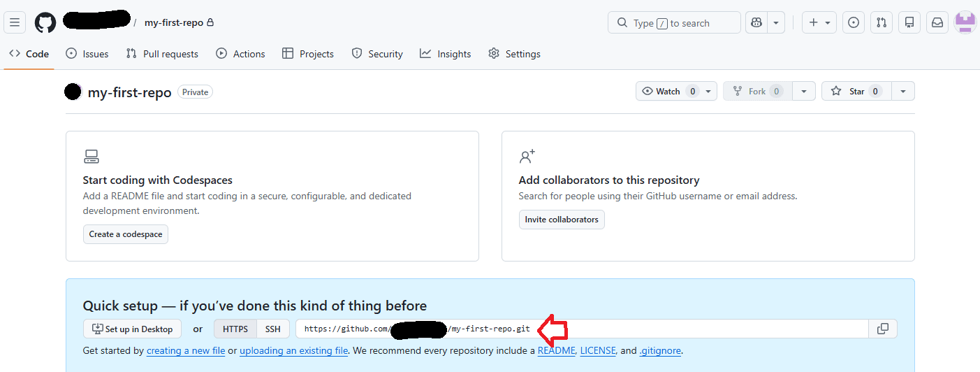Expand the create new plus dropdown

click(819, 22)
